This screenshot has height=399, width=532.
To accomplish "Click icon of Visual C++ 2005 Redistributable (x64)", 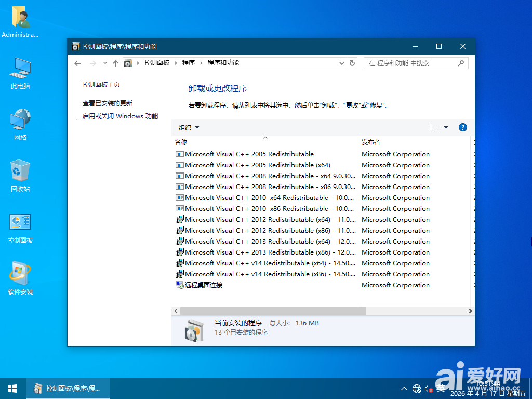I will tap(179, 165).
